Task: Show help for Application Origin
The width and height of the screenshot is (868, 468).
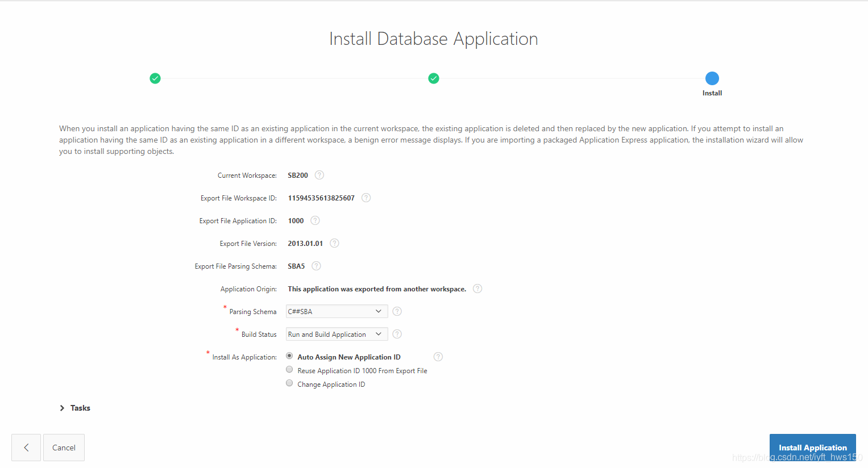Action: point(477,289)
